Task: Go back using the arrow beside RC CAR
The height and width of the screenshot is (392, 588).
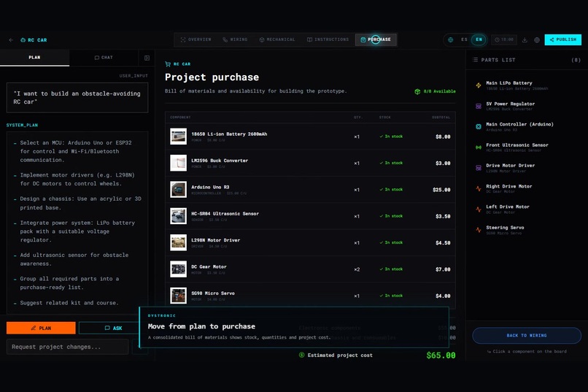Action: (11, 39)
